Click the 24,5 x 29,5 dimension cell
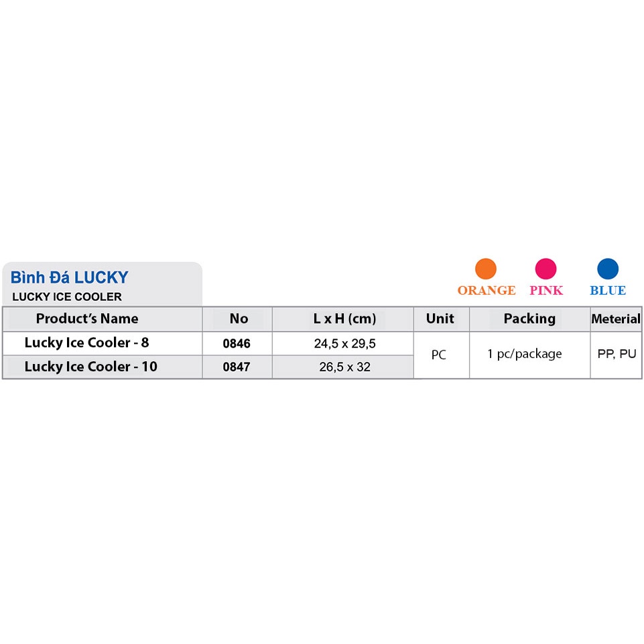This screenshot has height=644, width=644. click(344, 344)
